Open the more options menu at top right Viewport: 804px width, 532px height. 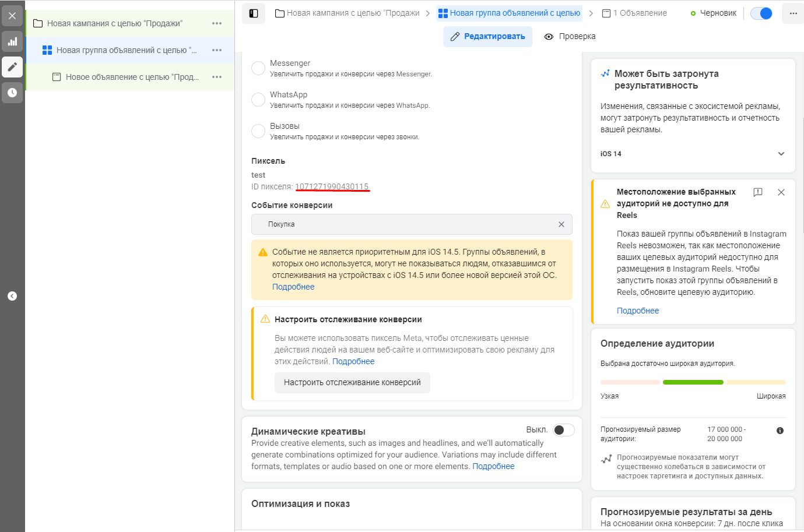coord(793,13)
